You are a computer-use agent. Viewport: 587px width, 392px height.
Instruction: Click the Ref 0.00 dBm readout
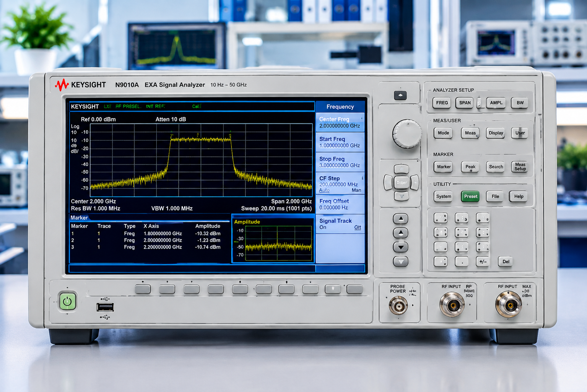[98, 119]
